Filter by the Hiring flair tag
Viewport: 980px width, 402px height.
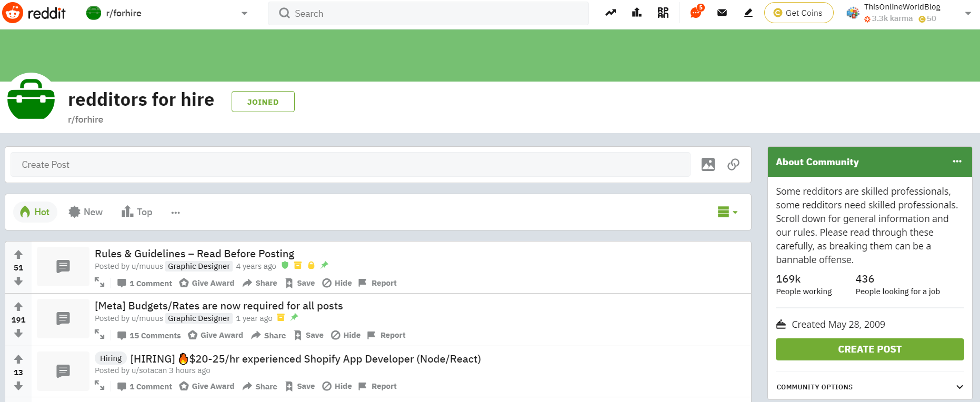click(x=111, y=358)
